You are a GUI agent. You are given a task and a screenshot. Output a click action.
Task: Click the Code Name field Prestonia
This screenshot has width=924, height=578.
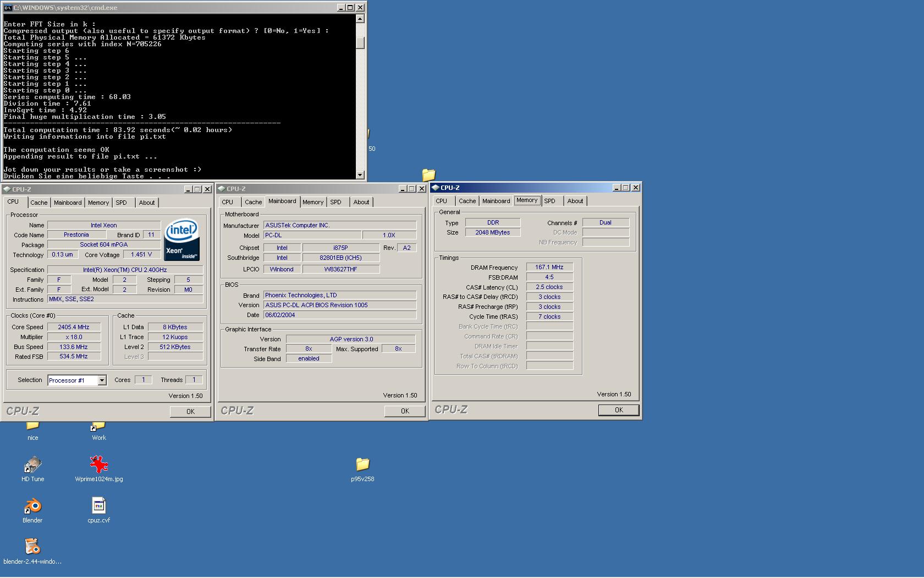(76, 235)
